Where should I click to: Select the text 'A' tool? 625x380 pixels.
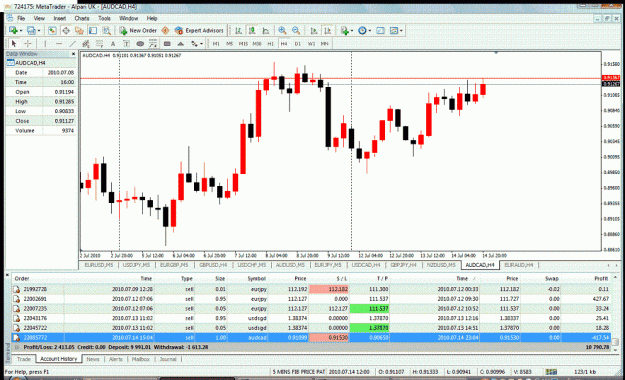tap(113, 43)
